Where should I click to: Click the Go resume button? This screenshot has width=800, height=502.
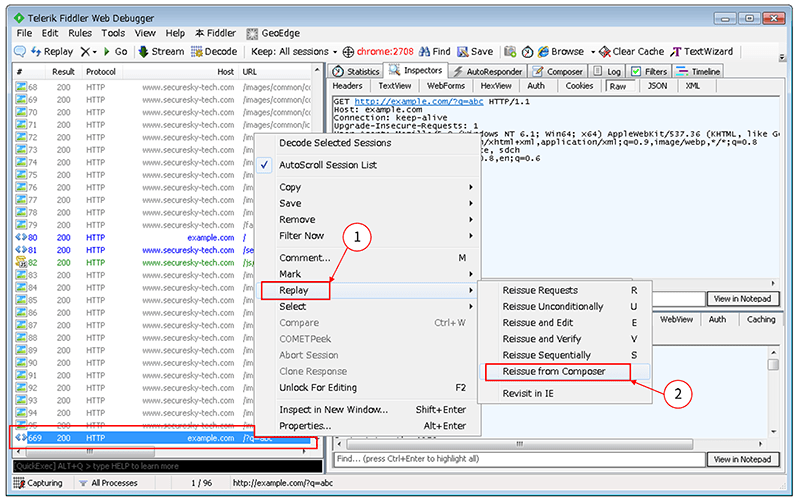tap(115, 52)
